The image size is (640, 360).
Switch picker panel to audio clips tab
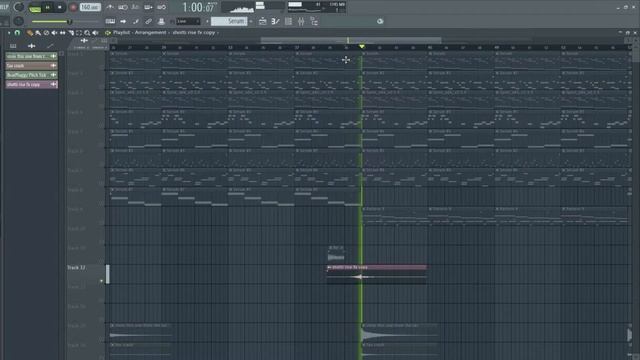[31, 46]
